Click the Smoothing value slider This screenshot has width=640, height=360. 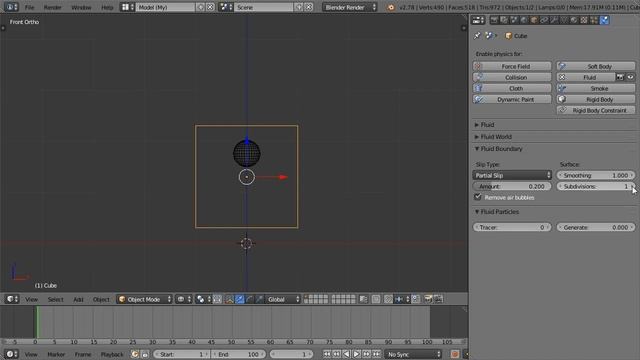coord(596,175)
